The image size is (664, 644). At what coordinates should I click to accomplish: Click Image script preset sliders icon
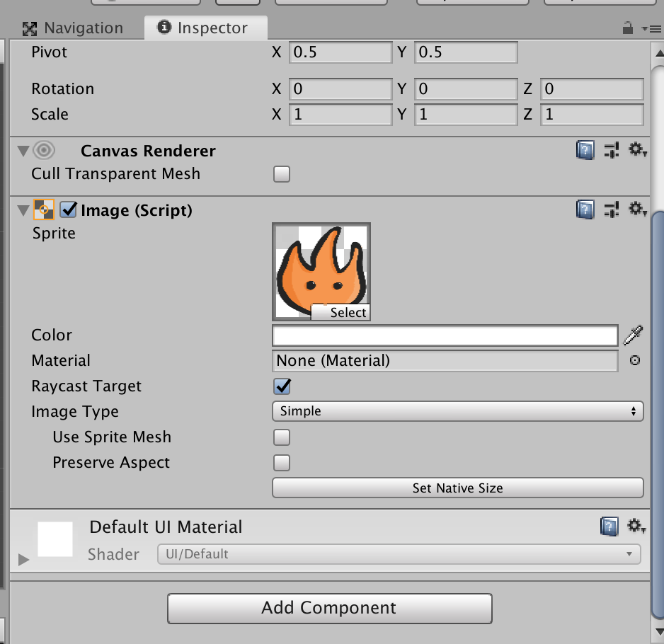(611, 209)
